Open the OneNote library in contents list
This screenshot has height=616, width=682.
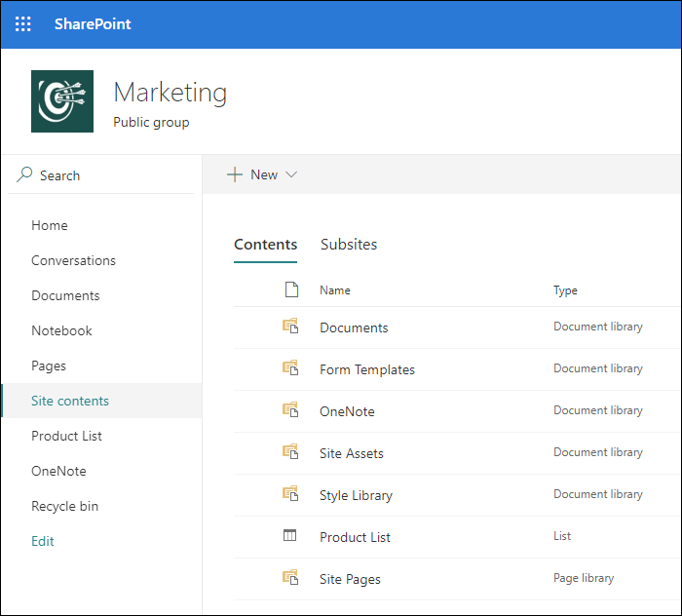click(347, 411)
